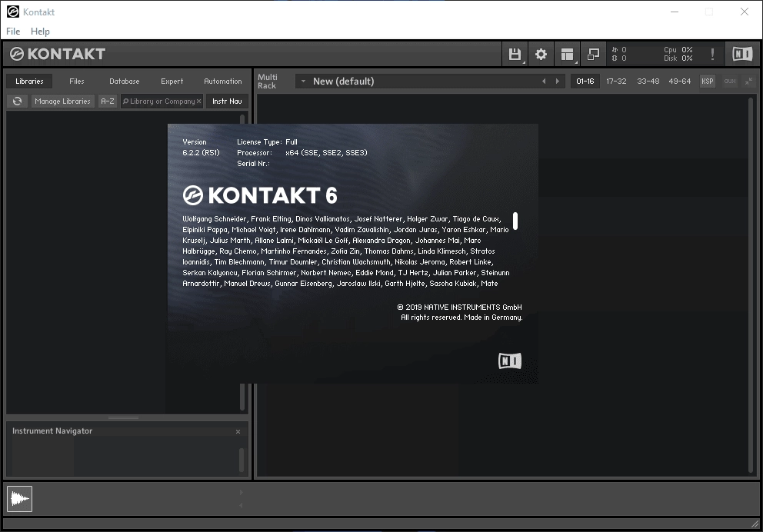Click the Kontakt title bar app icon
The height and width of the screenshot is (532, 763).
pos(12,12)
